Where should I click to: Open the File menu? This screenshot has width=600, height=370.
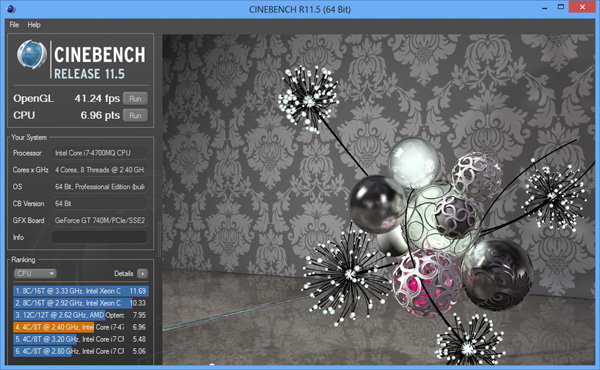(x=14, y=24)
